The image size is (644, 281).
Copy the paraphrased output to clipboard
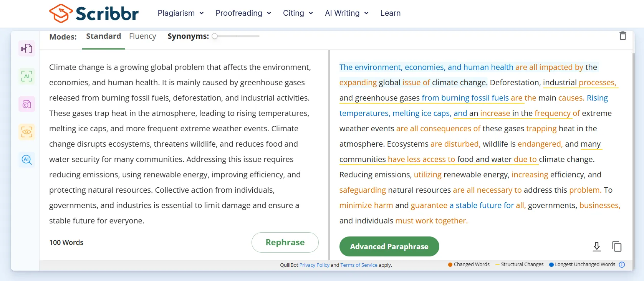617,246
